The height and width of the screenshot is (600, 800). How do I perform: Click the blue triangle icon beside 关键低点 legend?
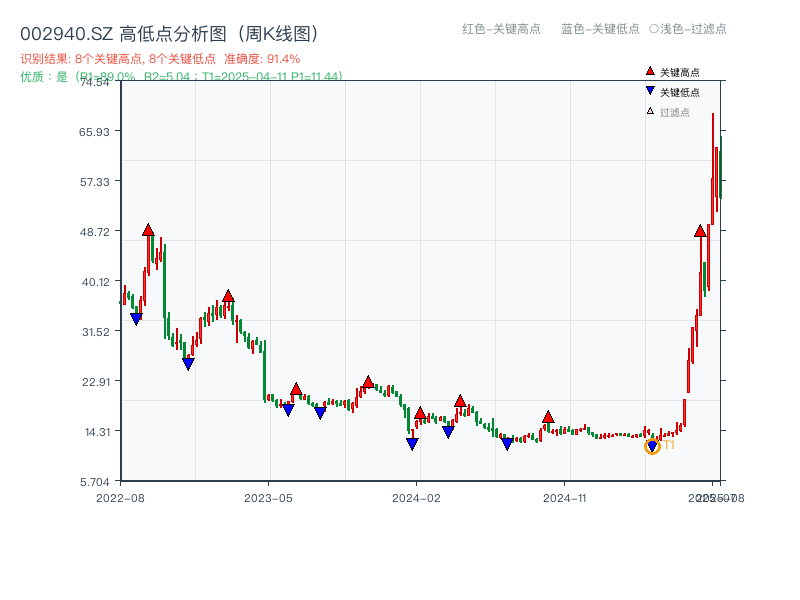tap(650, 91)
